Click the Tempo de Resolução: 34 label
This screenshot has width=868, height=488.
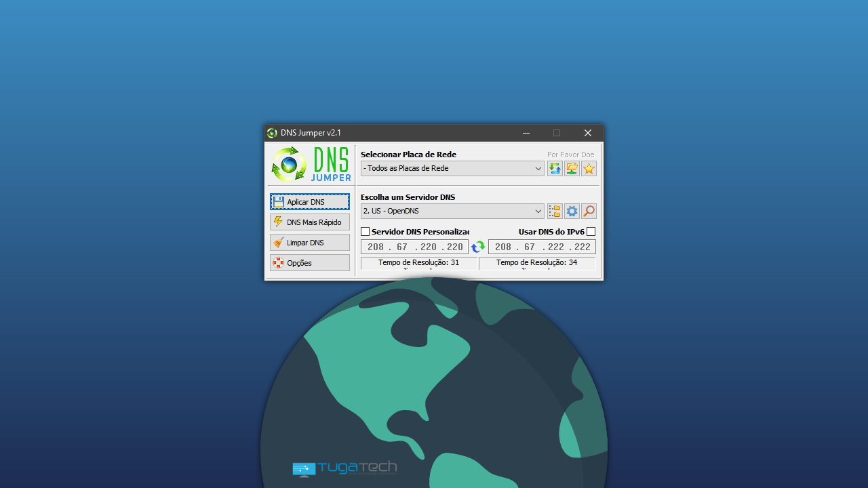(537, 263)
